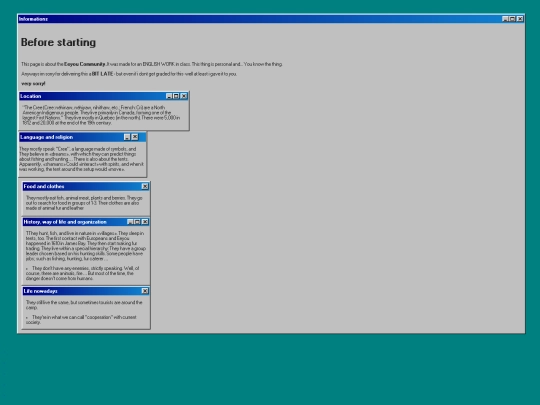The width and height of the screenshot is (540, 405).
Task: Minimize the History, way of life window
Action: pyautogui.click(x=130, y=222)
